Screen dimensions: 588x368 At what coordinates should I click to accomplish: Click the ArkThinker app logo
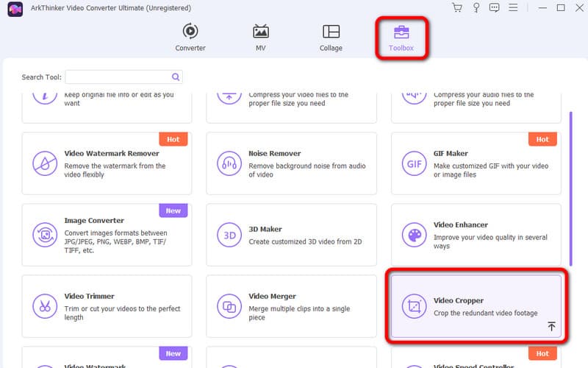pos(15,9)
